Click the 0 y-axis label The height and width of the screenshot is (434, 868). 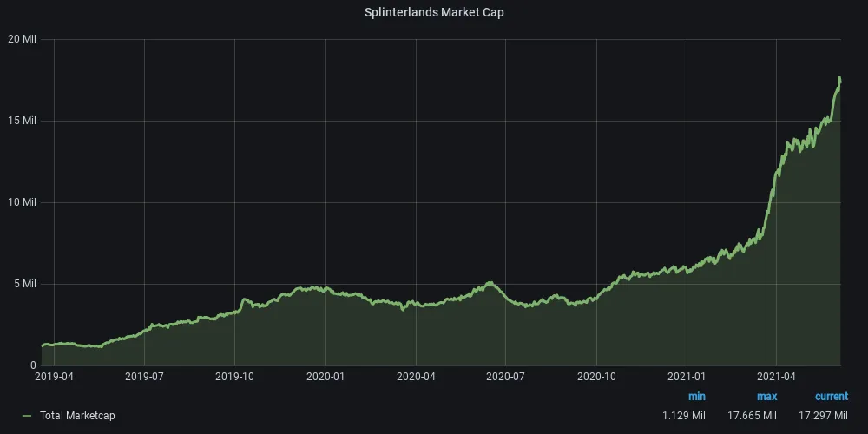pyautogui.click(x=33, y=365)
